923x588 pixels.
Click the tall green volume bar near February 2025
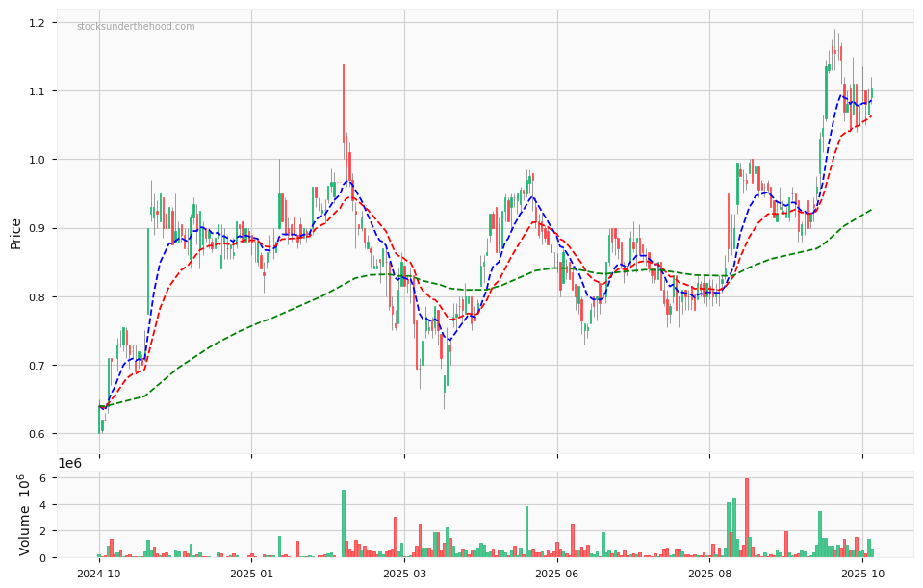[x=344, y=524]
